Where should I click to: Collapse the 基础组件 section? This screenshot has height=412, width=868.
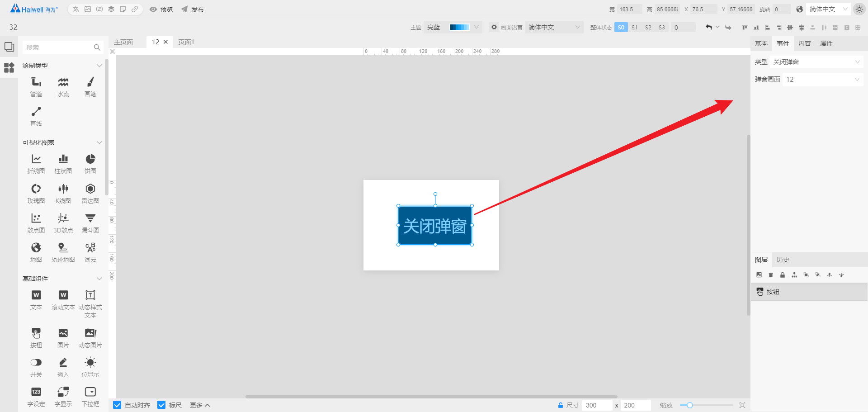[99, 279]
